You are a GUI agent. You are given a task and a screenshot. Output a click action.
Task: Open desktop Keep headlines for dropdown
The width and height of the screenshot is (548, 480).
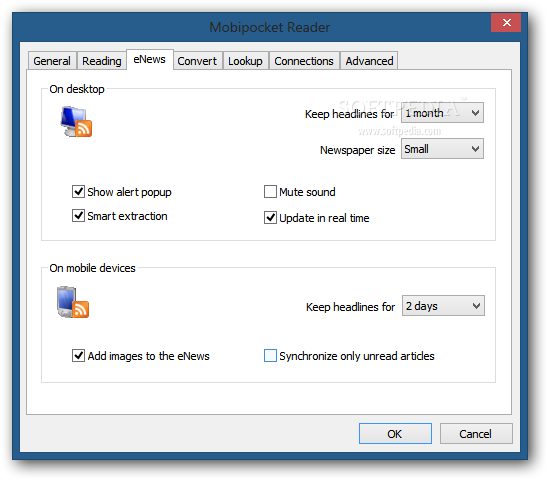pos(442,113)
